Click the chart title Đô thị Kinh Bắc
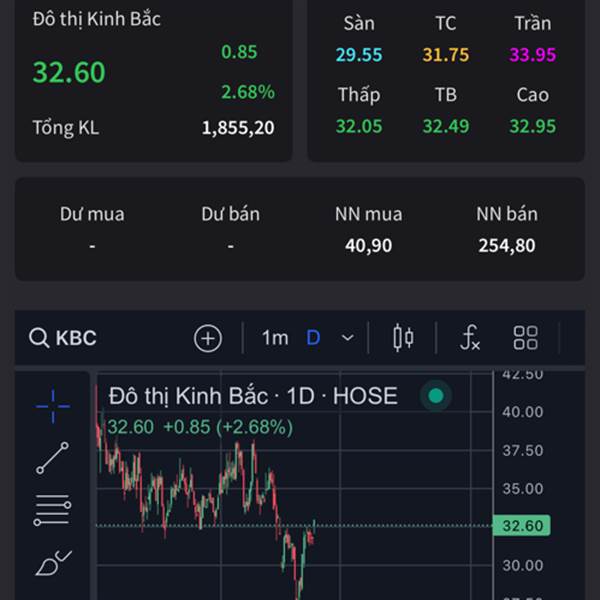This screenshot has width=600, height=600. click(188, 396)
